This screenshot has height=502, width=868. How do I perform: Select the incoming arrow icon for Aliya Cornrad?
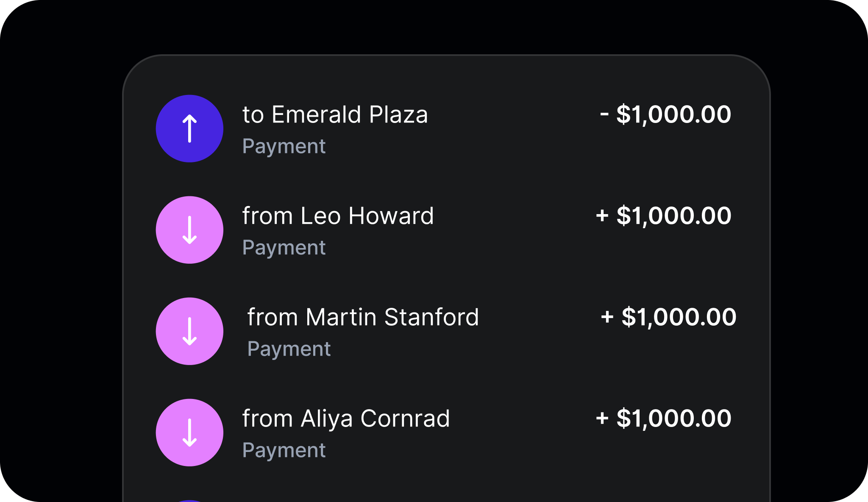(189, 432)
